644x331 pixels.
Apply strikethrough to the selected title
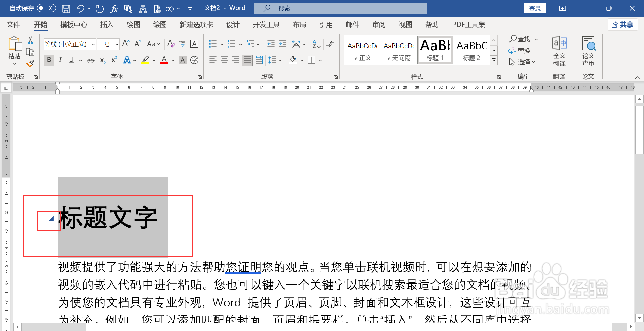coord(90,60)
